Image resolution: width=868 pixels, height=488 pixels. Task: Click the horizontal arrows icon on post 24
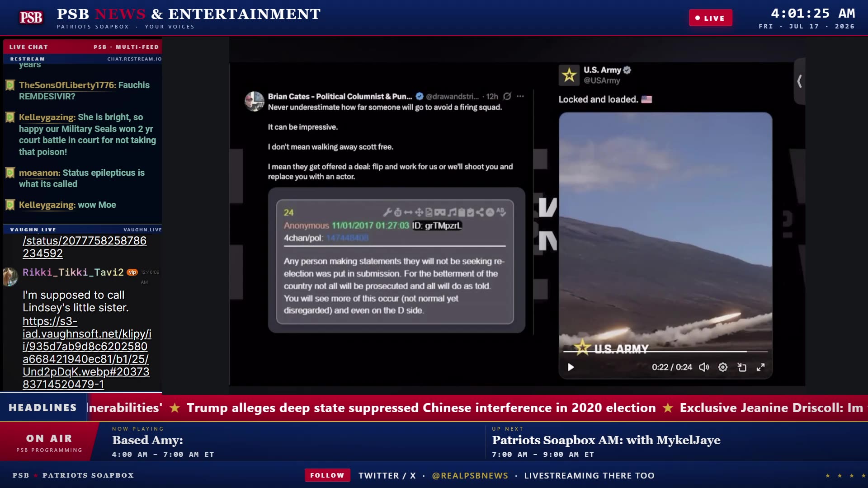(408, 212)
